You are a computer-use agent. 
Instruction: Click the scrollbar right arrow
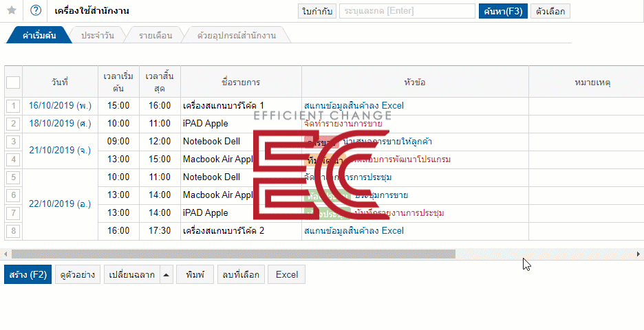coord(638,254)
